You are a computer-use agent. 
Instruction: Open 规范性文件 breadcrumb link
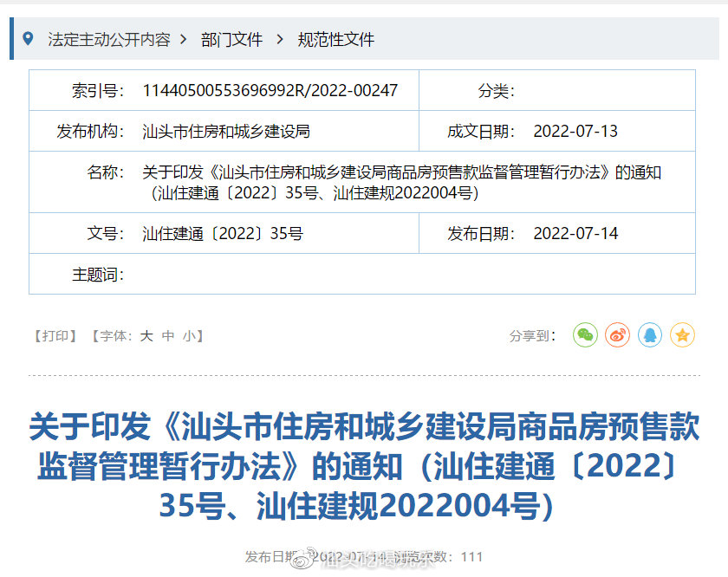click(336, 40)
